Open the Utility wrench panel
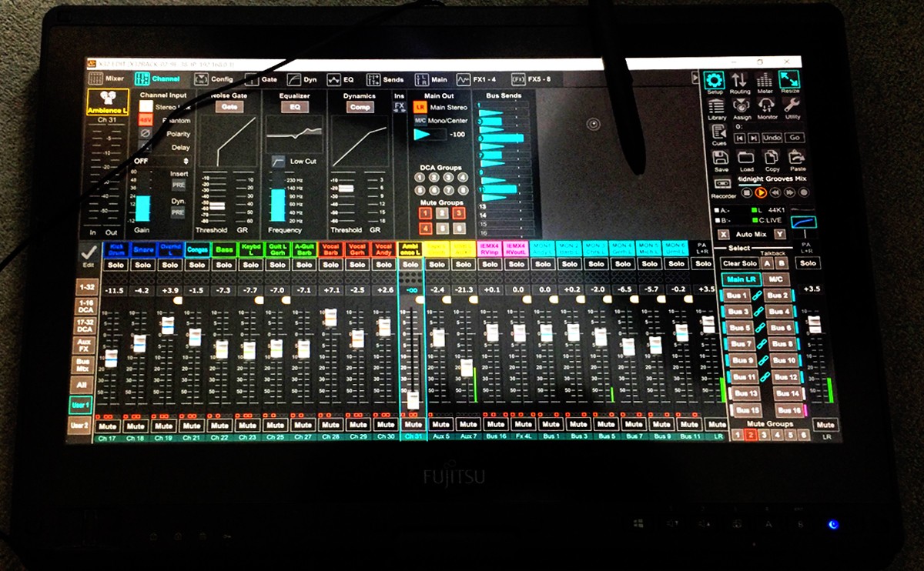Viewport: 924px width, 571px height. click(x=792, y=107)
